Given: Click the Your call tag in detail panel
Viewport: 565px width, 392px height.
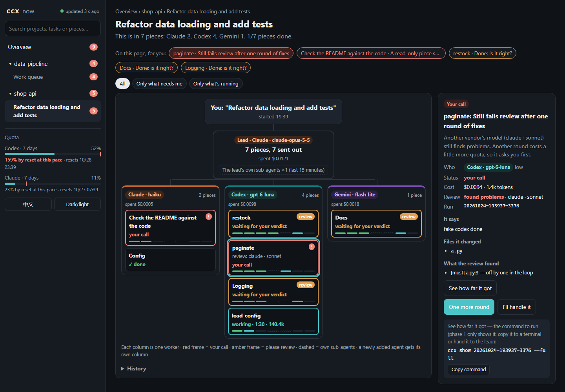Looking at the screenshot, I should (456, 104).
